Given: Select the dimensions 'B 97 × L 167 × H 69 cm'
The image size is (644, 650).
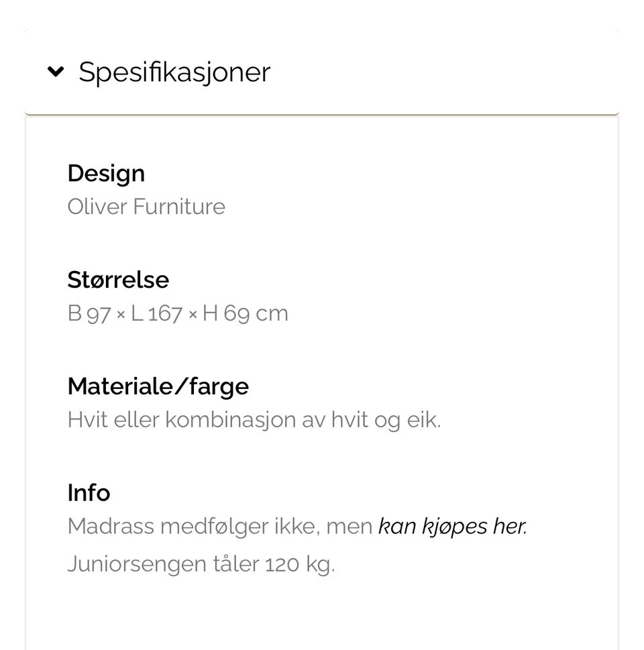Looking at the screenshot, I should point(178,313).
